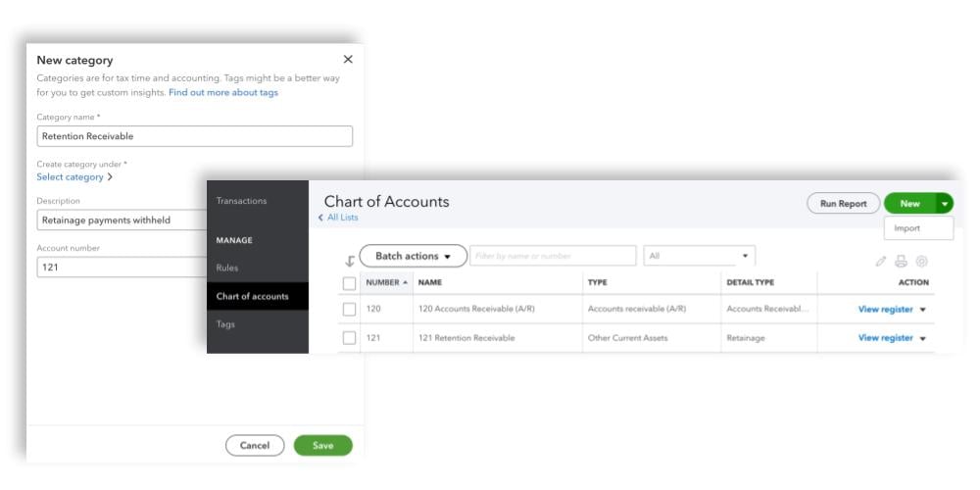Click the green Save button

(x=322, y=446)
